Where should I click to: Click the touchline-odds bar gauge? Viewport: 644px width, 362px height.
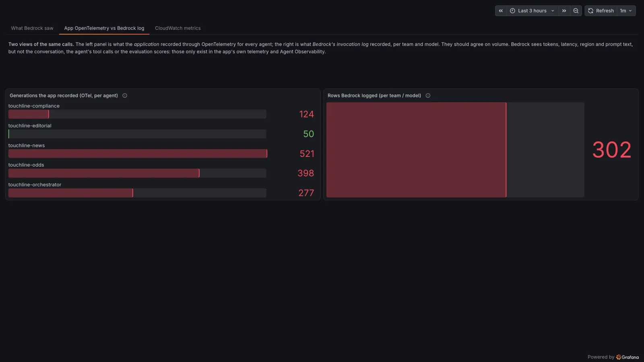137,173
